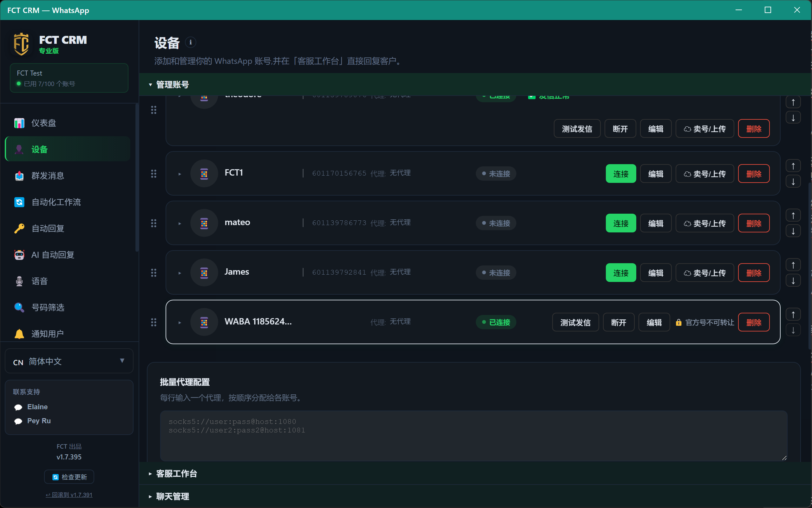Expand the James account row
Screen dimensions: 812x508
180,273
